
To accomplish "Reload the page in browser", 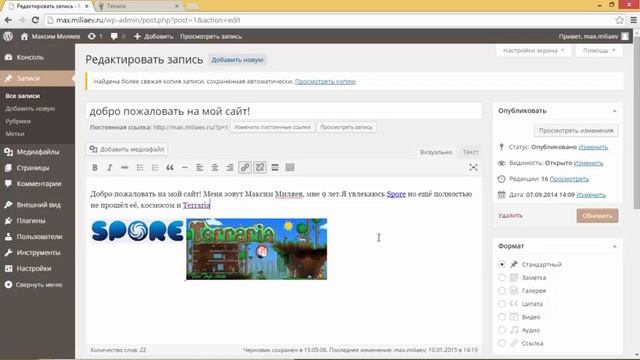I will (35, 20).
